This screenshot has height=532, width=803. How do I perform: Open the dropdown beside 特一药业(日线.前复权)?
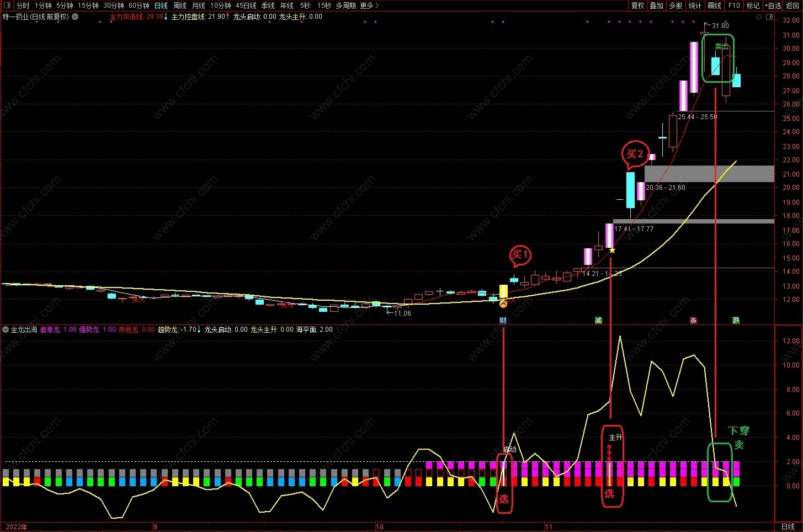[75, 17]
